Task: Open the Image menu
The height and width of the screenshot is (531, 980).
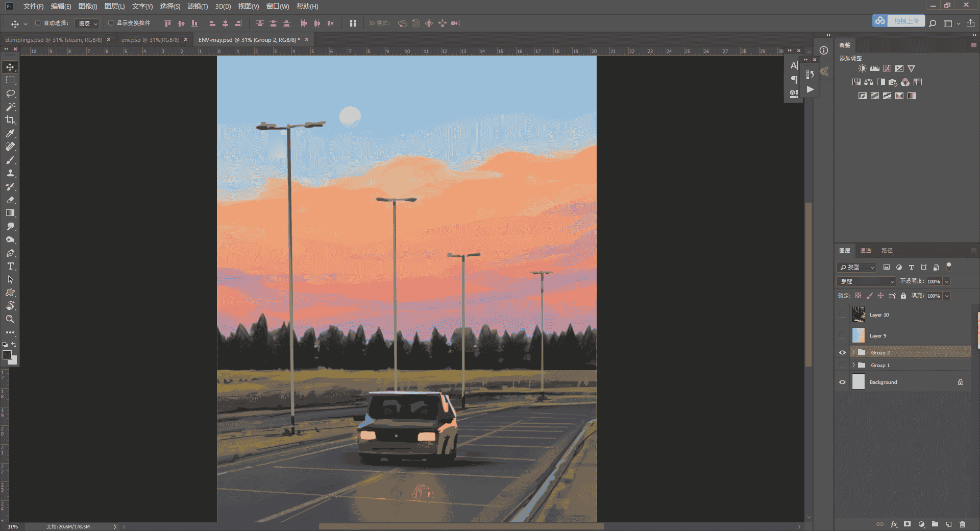Action: coord(88,6)
